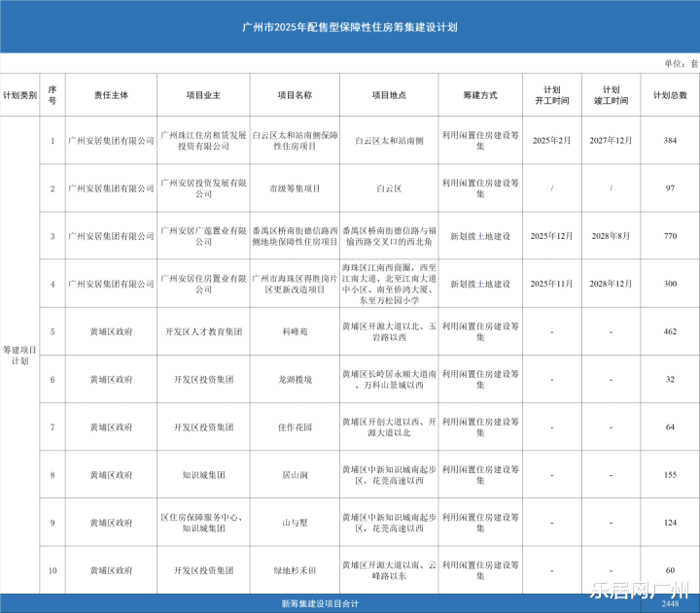
Task: Click project name 广州市海珠区得胜岗片区更新改造项目
Action: pos(295,284)
